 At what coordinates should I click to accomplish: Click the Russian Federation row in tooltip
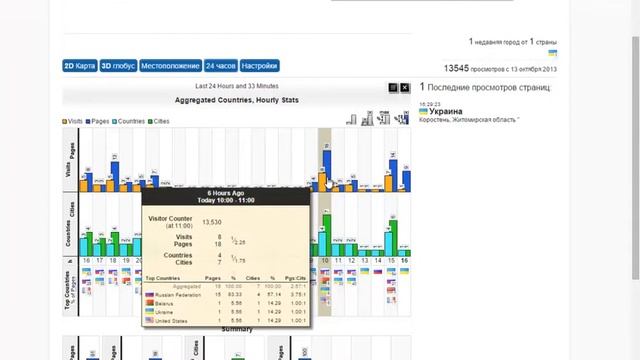pyautogui.click(x=226, y=294)
